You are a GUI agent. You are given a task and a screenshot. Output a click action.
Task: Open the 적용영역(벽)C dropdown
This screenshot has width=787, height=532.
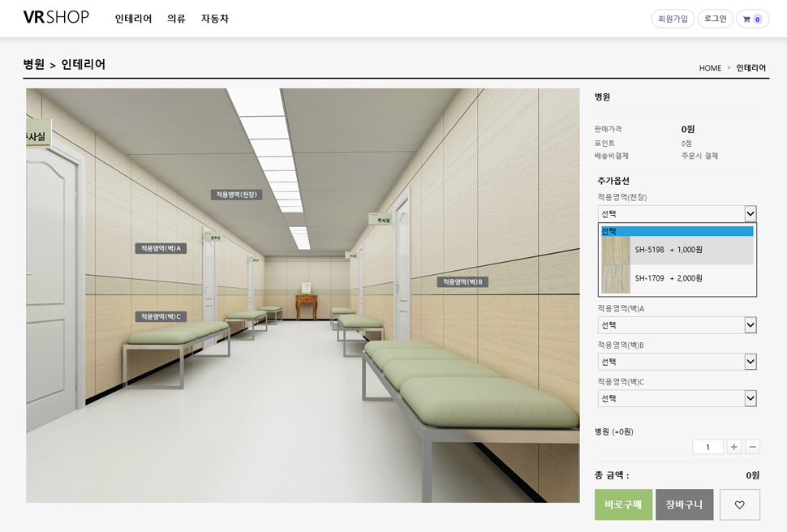pyautogui.click(x=677, y=398)
